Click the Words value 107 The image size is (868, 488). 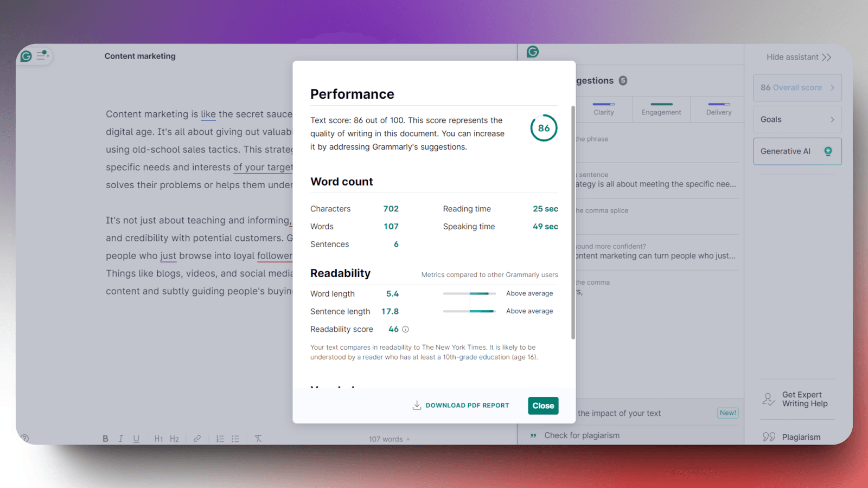[391, 227]
